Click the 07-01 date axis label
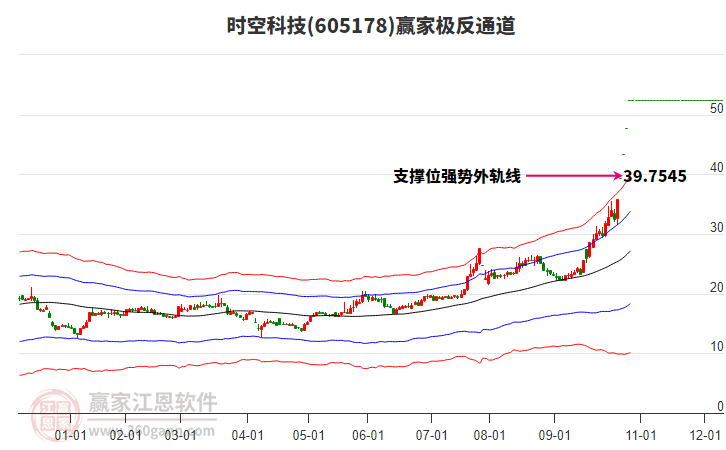The image size is (726, 450). pos(432,435)
